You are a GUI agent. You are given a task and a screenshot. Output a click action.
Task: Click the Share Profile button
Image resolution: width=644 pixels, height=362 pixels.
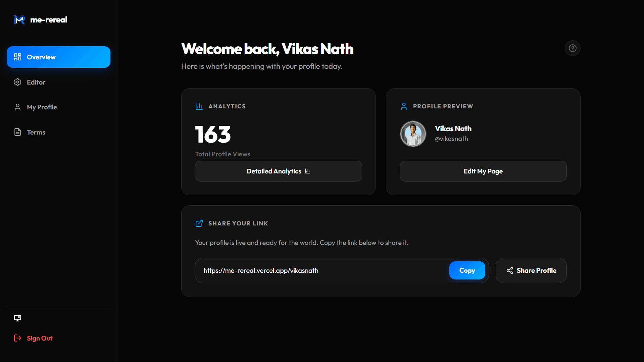coord(531,270)
